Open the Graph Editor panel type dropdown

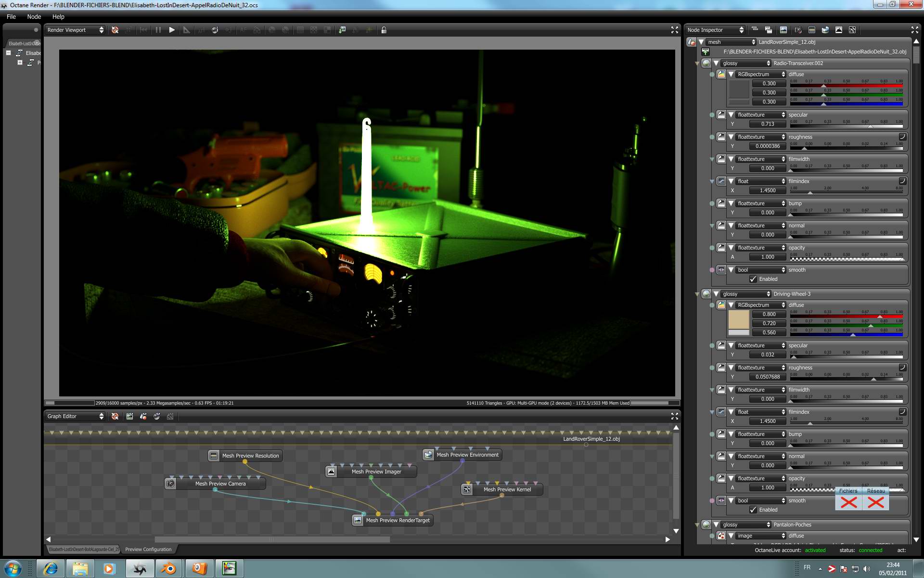click(75, 416)
